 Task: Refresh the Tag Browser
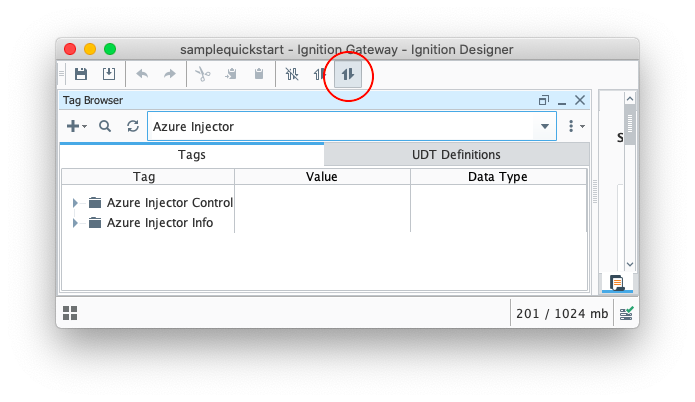[x=133, y=127]
